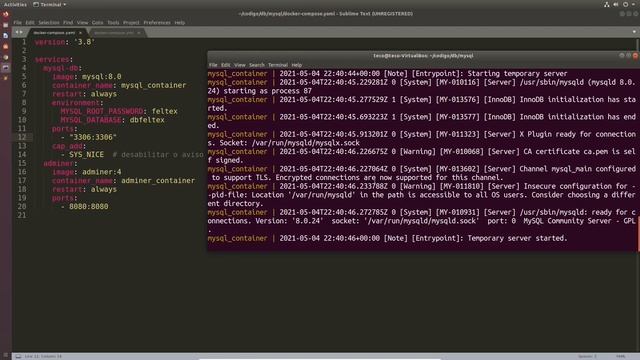Click 'Starting temporary server' terminal line
This screenshot has width=640, height=360.
coord(517,74)
